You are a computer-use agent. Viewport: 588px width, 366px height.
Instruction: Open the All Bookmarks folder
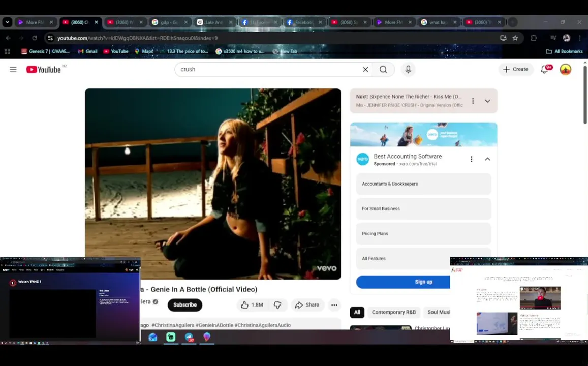564,51
